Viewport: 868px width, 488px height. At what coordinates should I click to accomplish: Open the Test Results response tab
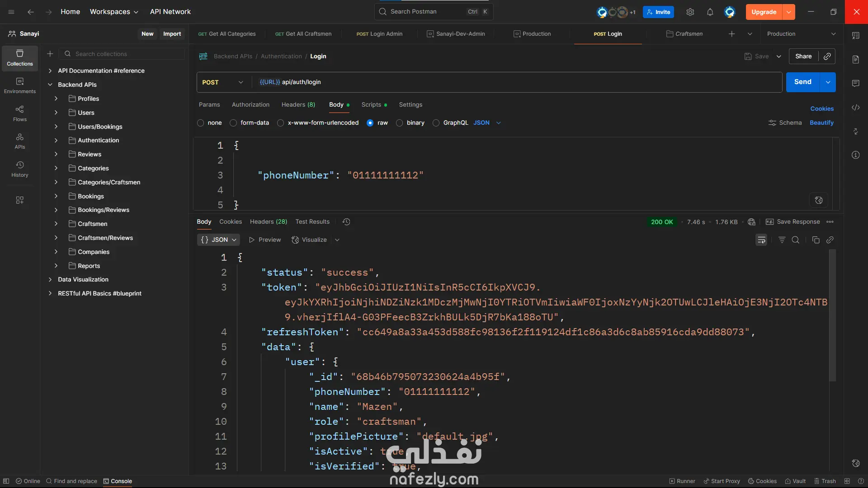coord(312,222)
